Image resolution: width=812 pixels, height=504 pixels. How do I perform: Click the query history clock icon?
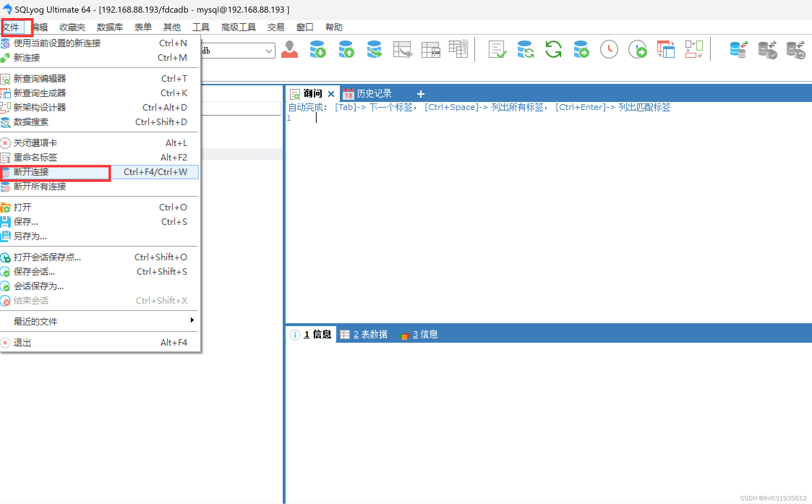click(x=609, y=50)
